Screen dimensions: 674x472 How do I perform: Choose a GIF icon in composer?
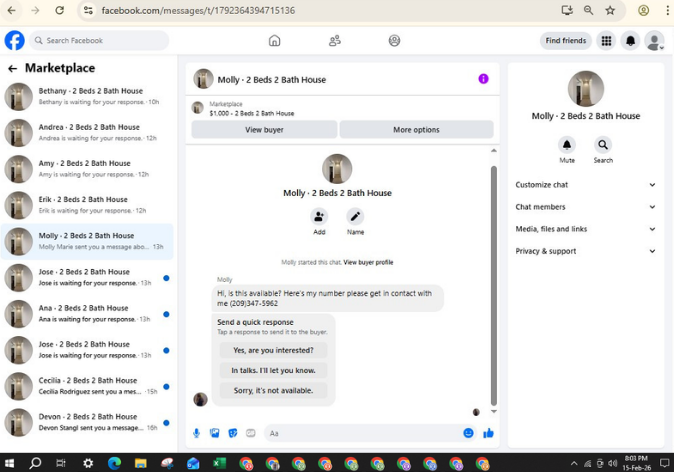(x=251, y=433)
